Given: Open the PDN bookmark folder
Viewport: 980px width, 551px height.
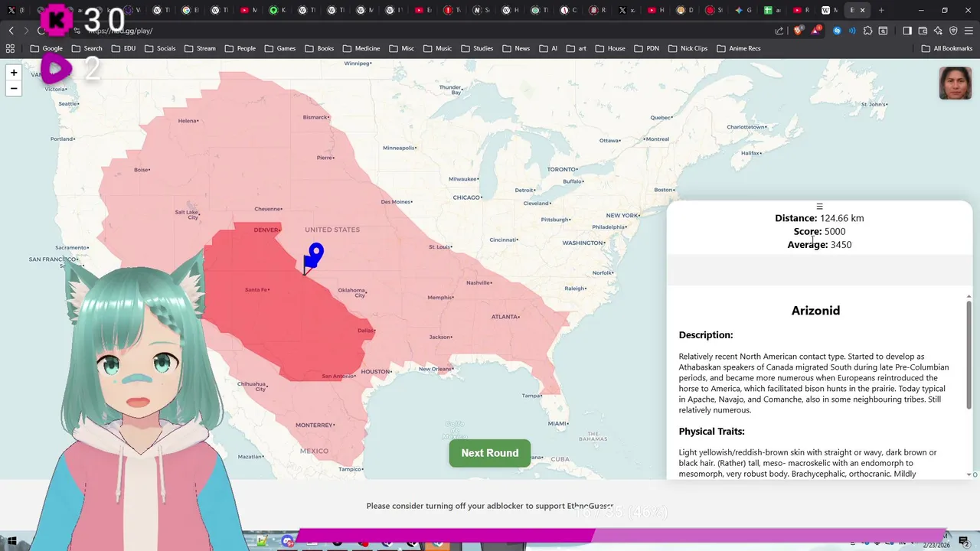Looking at the screenshot, I should pos(646,48).
